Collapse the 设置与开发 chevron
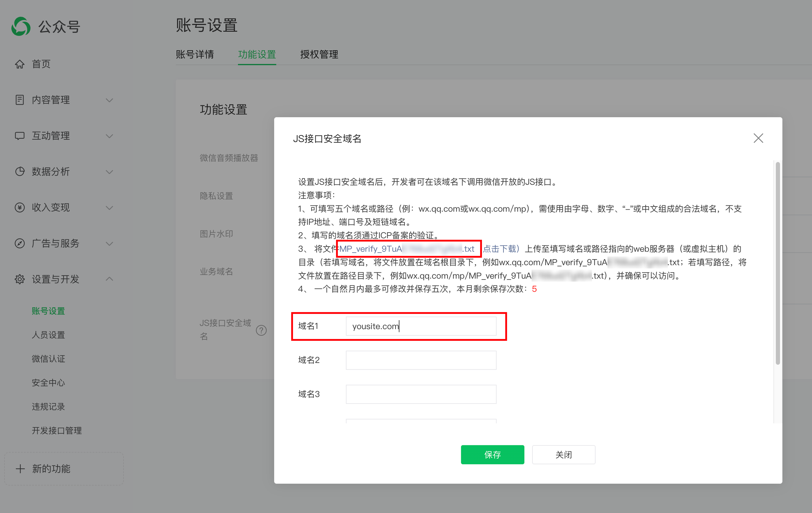 [109, 279]
